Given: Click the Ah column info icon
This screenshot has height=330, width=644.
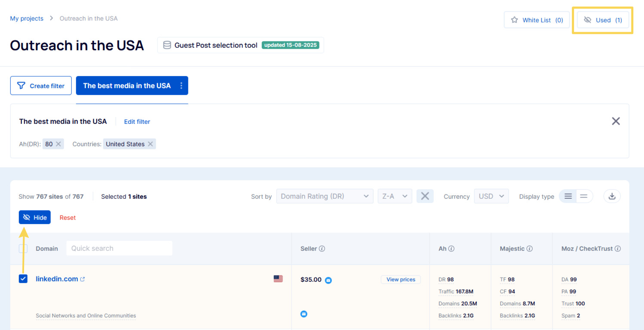Looking at the screenshot, I should (x=451, y=249).
